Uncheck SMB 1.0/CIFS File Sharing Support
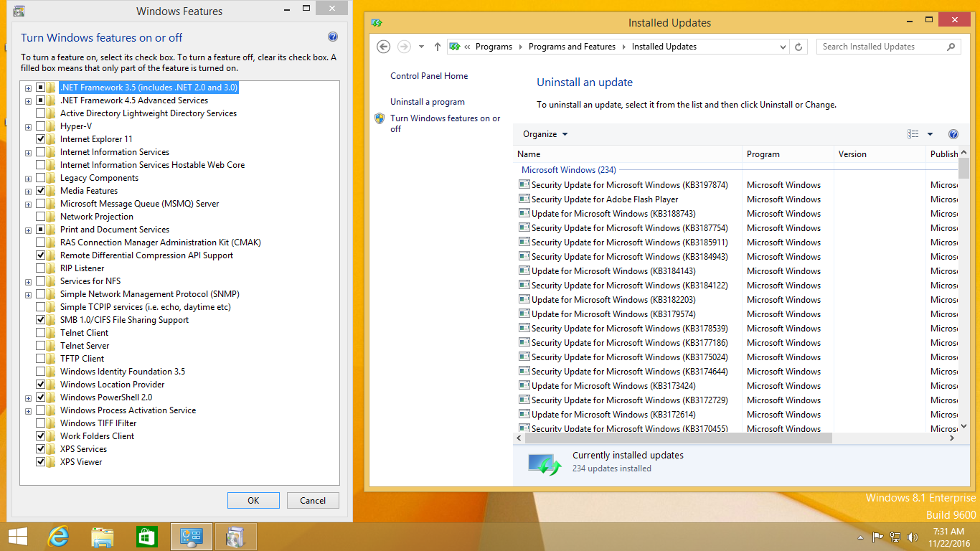This screenshot has height=551, width=980. click(x=41, y=320)
